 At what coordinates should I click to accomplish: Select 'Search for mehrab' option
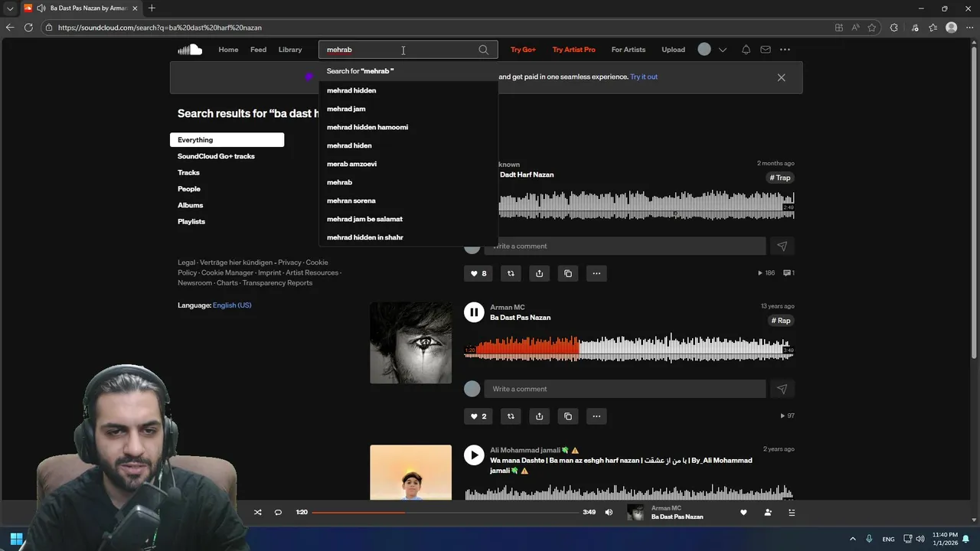click(x=408, y=71)
